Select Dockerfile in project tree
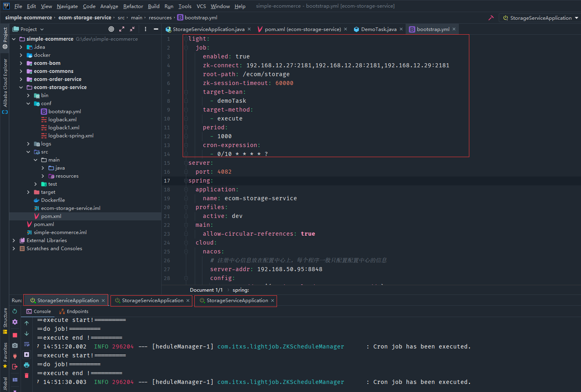Viewport: 581px width, 392px height. (x=52, y=200)
